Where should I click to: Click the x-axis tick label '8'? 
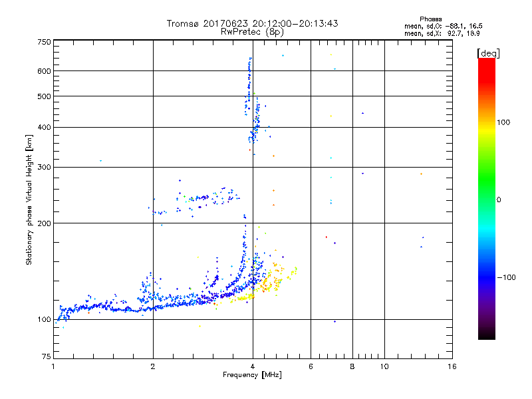(x=352, y=366)
